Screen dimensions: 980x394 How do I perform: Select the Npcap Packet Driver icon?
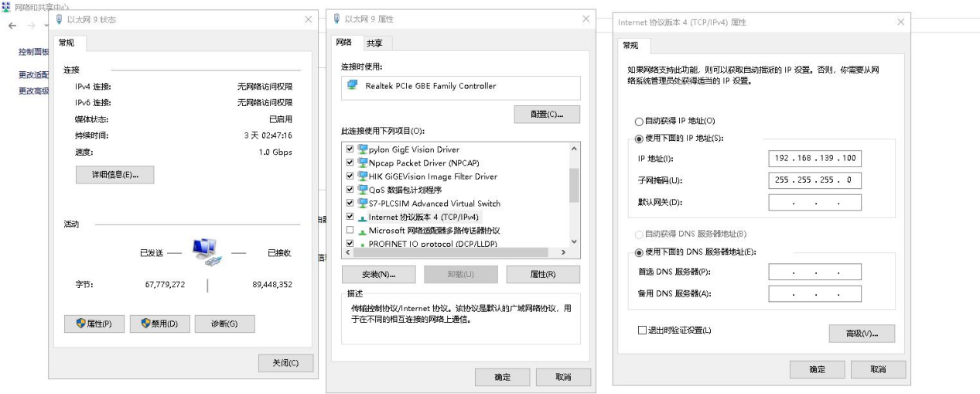(362, 163)
